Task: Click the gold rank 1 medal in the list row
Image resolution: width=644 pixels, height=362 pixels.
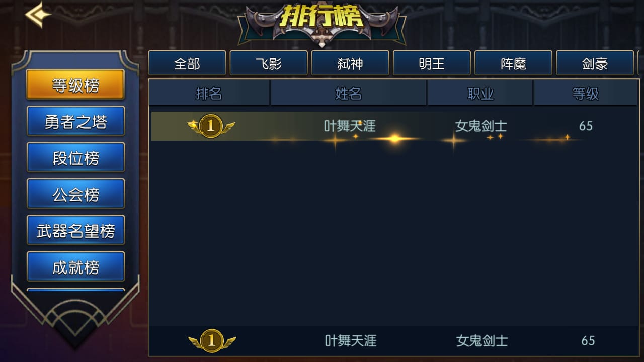Action: pos(211,126)
